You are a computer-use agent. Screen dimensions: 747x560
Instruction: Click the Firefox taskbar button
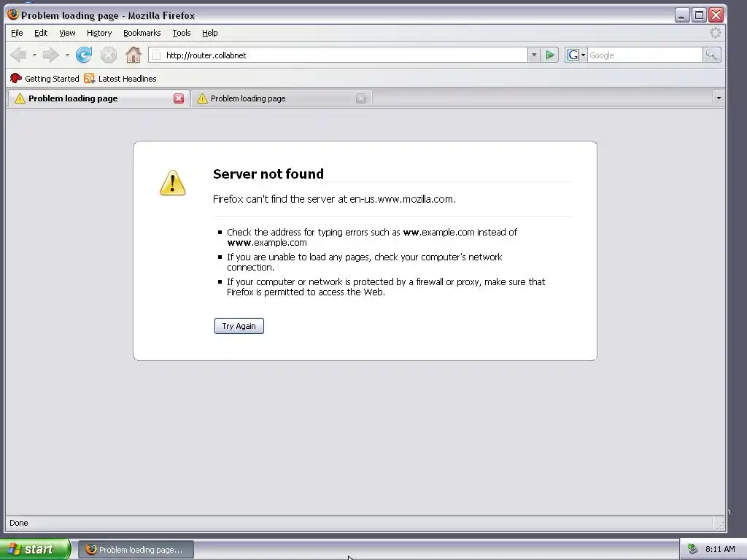136,550
